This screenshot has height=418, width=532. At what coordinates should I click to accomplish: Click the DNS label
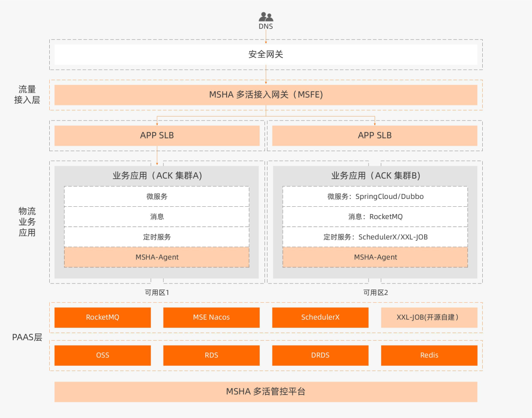[266, 27]
